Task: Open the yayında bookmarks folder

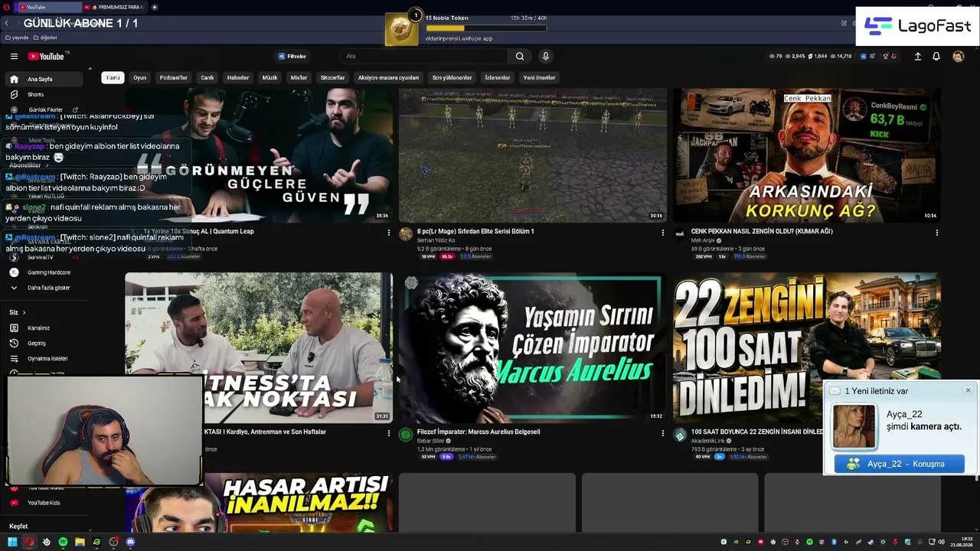Action: click(17, 37)
